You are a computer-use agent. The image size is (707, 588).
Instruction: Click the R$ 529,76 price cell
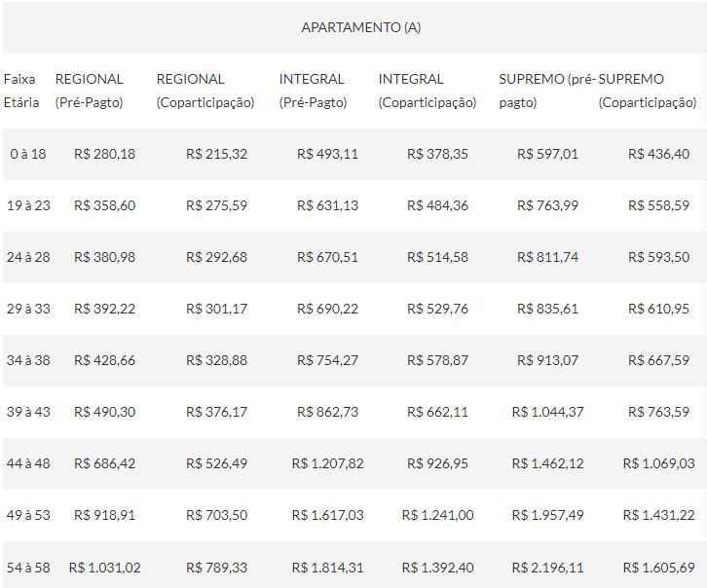click(437, 309)
